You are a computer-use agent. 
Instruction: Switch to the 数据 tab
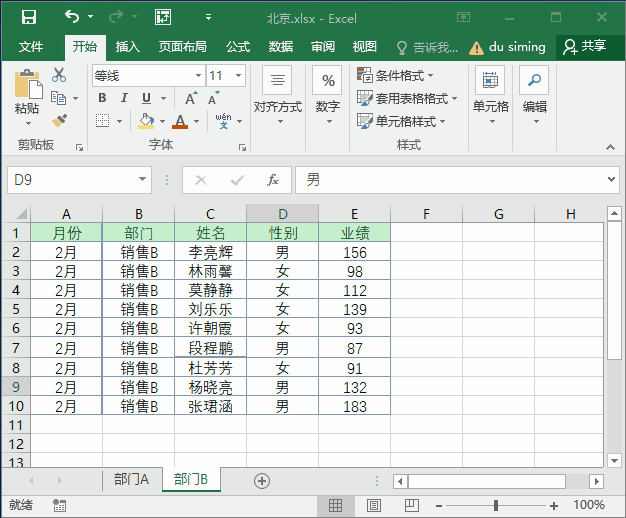tap(281, 47)
